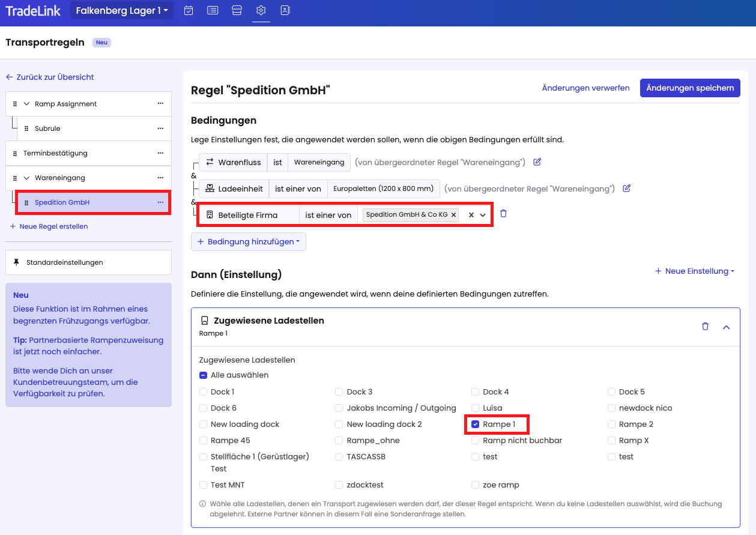Uncheck the Rampe 1 checkbox

click(x=476, y=425)
